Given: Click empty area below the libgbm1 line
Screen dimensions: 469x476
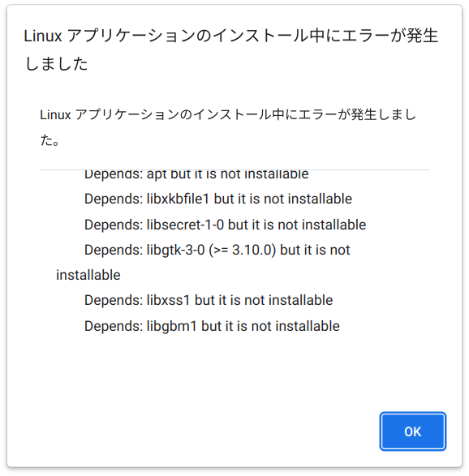Looking at the screenshot, I should click(234, 371).
